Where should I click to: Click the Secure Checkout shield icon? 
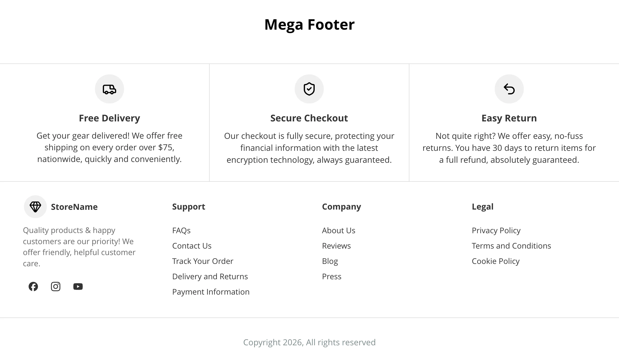coord(309,89)
